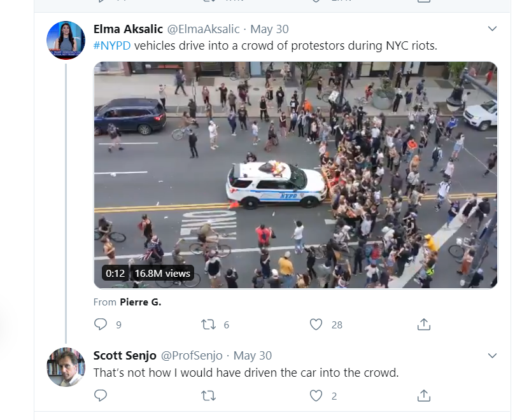Open Elma Aksalic display name
The image size is (529, 420).
tap(128, 29)
